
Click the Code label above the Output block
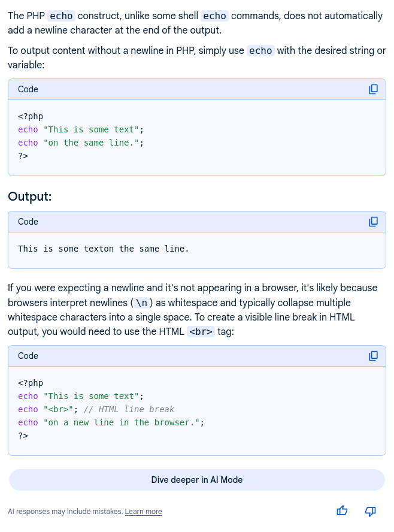click(x=28, y=222)
